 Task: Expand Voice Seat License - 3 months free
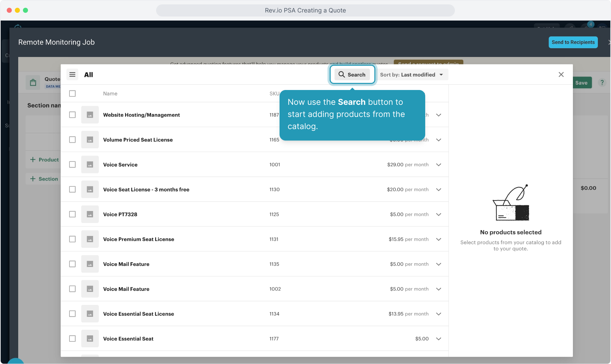click(438, 190)
